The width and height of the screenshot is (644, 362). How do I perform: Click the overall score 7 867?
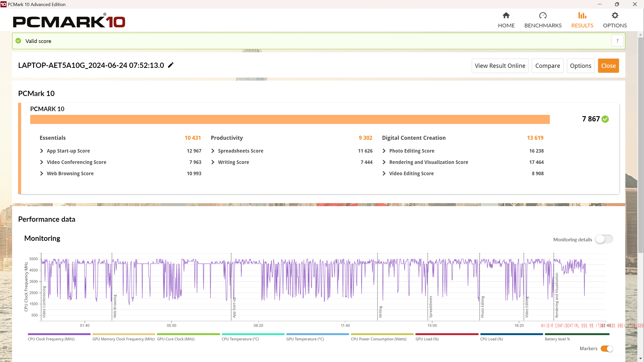pos(591,119)
